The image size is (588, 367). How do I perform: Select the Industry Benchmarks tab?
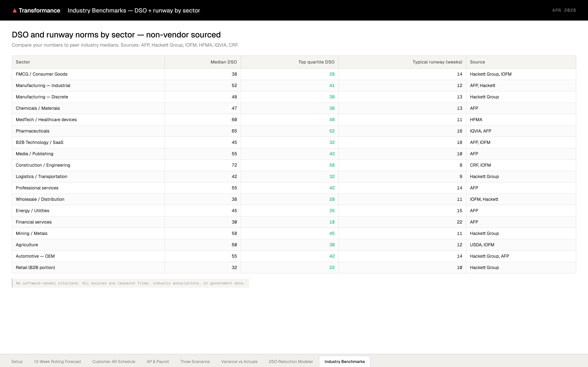pyautogui.click(x=345, y=361)
